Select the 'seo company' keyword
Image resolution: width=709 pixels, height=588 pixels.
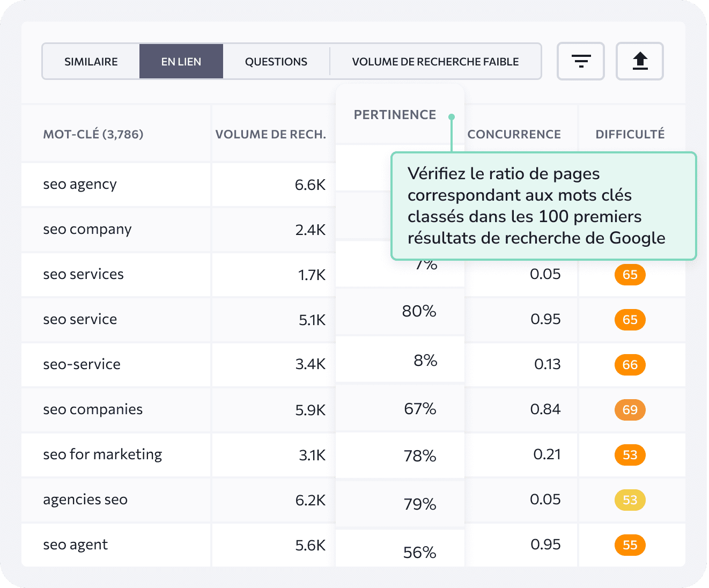[x=87, y=229]
